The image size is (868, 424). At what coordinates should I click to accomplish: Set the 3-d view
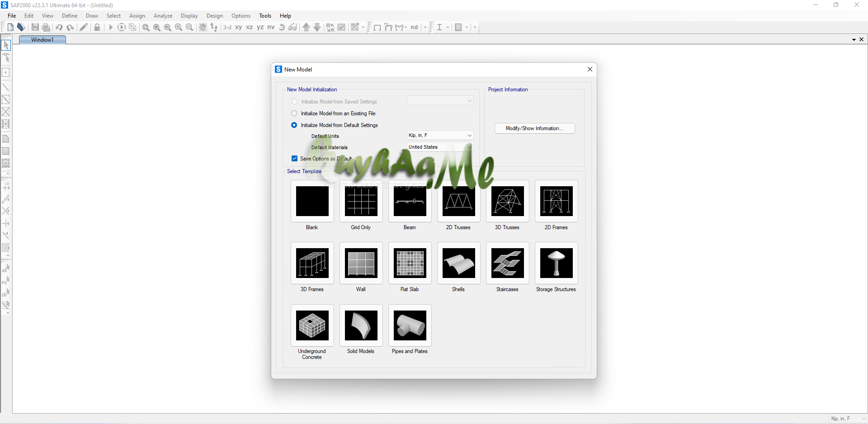227,27
